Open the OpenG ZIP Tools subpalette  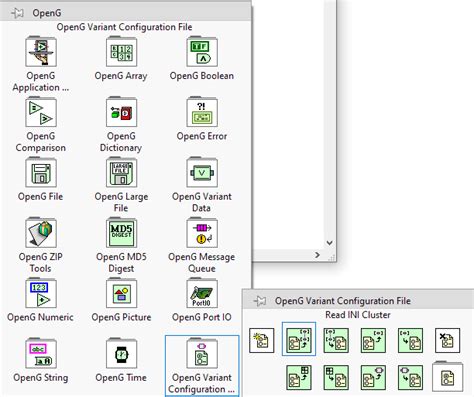click(41, 233)
